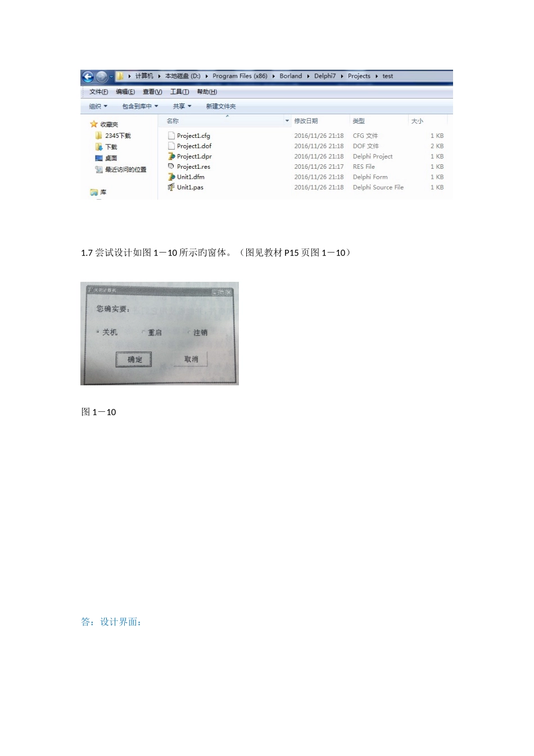
Task: Open the 文件(F) menu
Action: tap(98, 92)
